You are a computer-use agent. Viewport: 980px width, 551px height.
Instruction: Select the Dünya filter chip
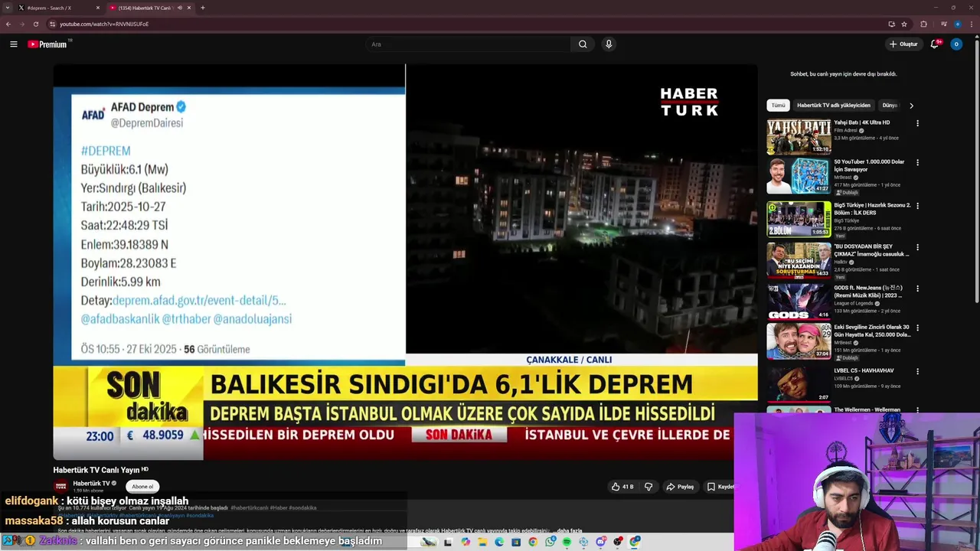point(890,105)
